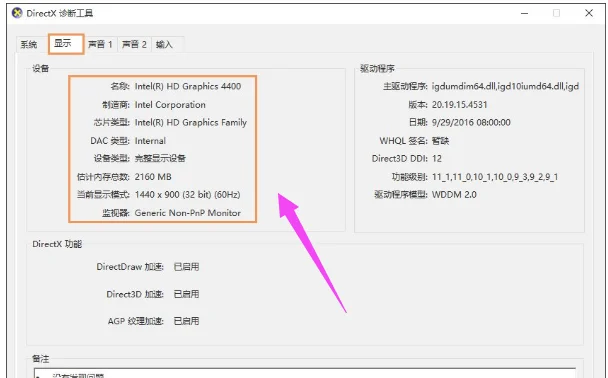Click the feature levels value 11_1,11_0,10_1
The height and width of the screenshot is (378, 608).
(495, 177)
